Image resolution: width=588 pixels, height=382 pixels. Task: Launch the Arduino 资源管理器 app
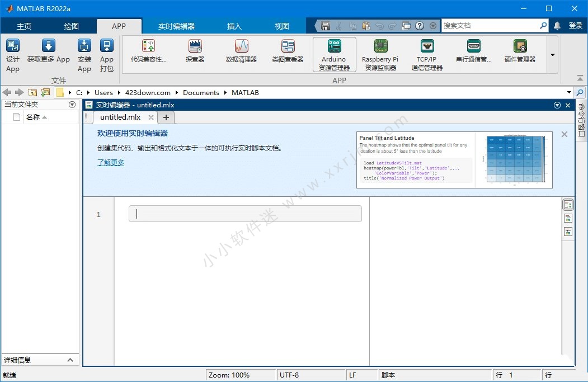(x=334, y=55)
